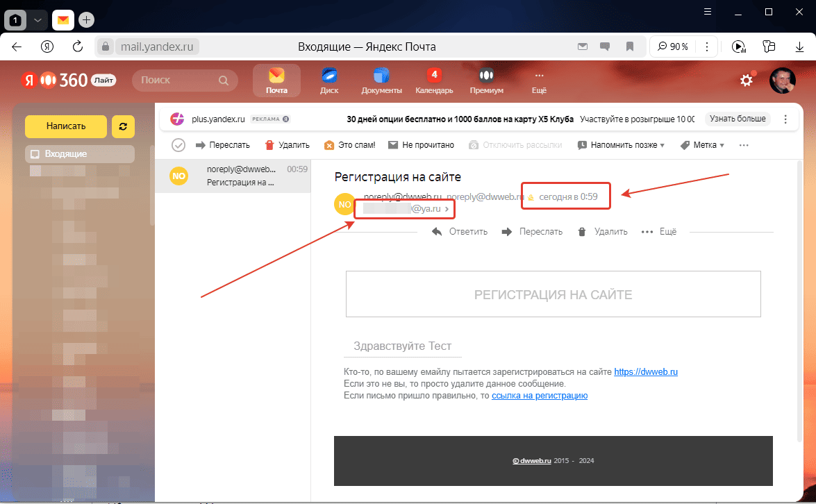Toggle the select-all messages checkbox
This screenshot has height=504, width=816.
178,145
